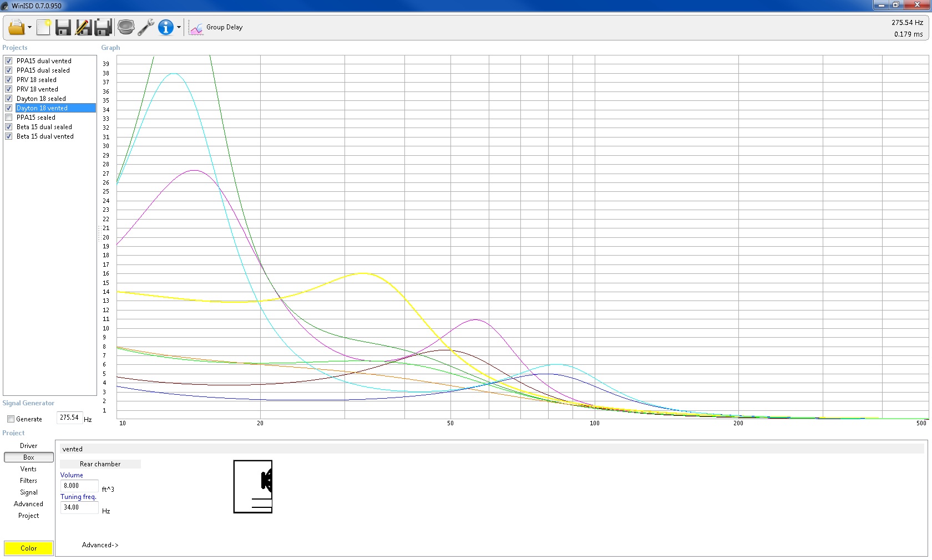Screen dimensions: 932x560
Task: Switch to the Filters tab
Action: [29, 481]
